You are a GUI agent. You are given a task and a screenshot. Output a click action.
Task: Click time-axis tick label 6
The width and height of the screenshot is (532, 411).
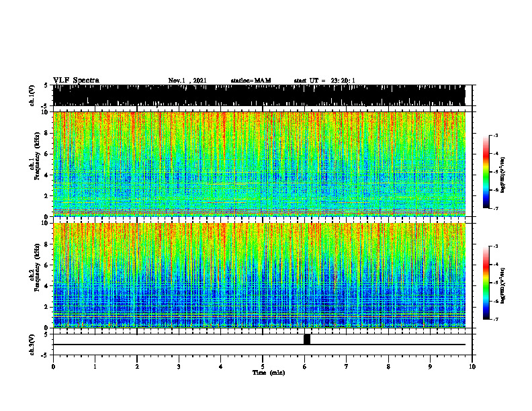click(x=304, y=367)
